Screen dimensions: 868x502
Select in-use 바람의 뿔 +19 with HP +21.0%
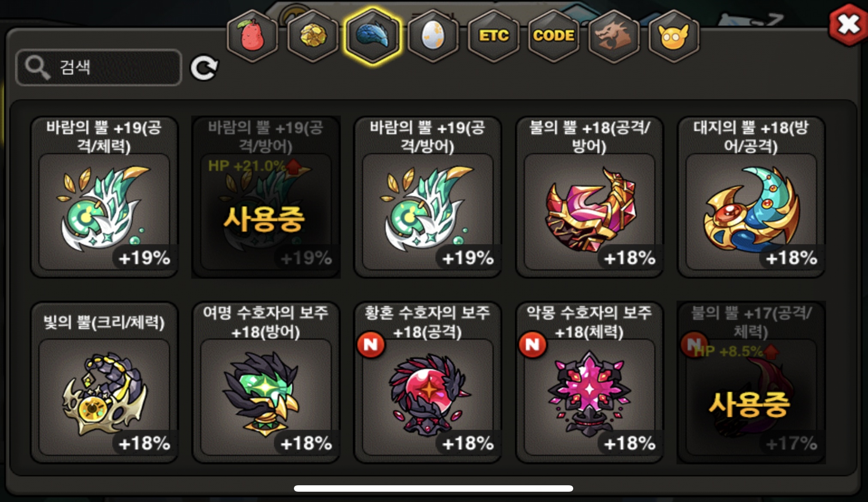tap(266, 197)
